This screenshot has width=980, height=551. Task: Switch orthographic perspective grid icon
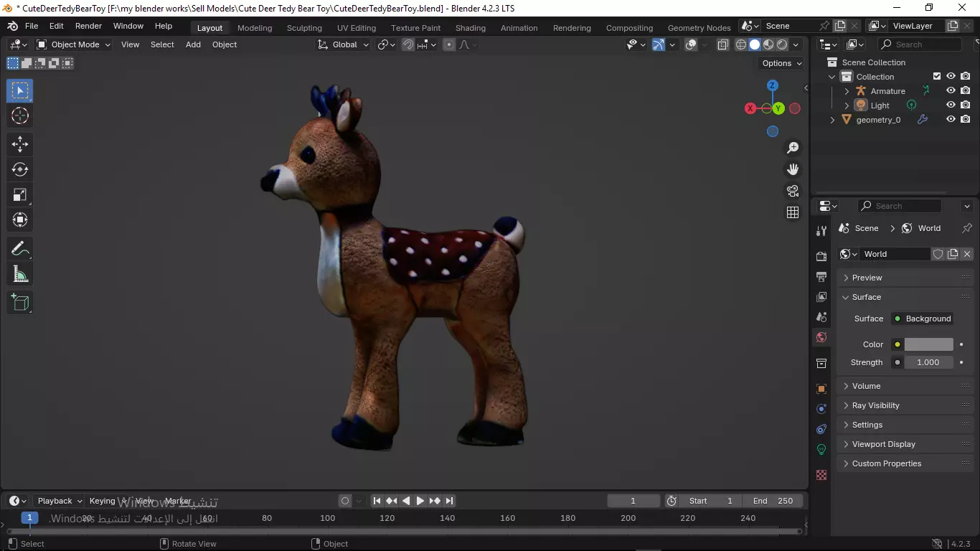click(x=793, y=212)
